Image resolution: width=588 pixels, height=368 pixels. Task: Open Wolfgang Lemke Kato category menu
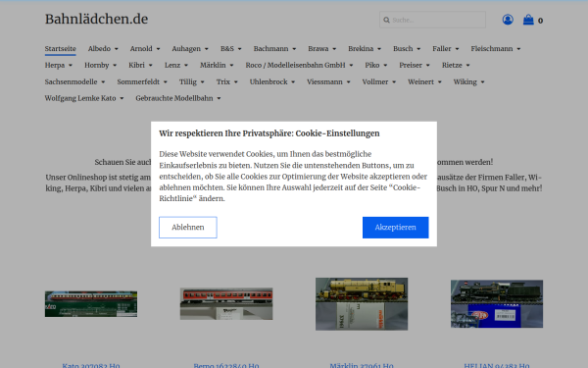point(84,98)
